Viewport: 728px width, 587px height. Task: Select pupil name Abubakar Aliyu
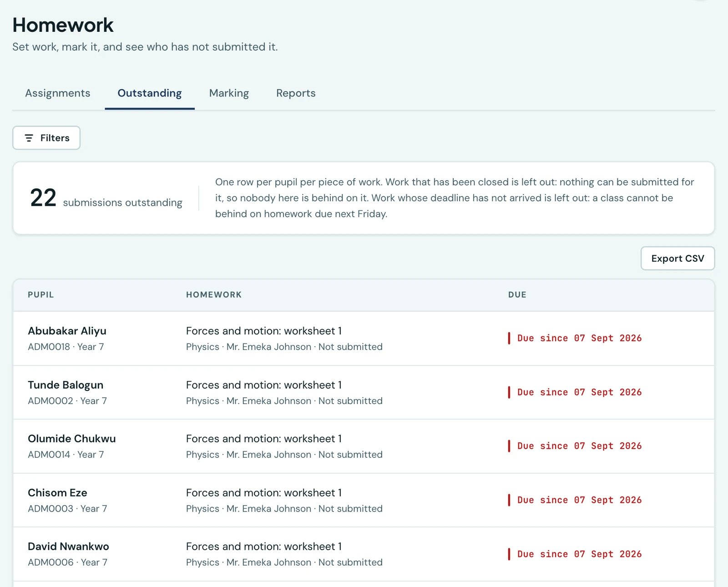point(67,331)
